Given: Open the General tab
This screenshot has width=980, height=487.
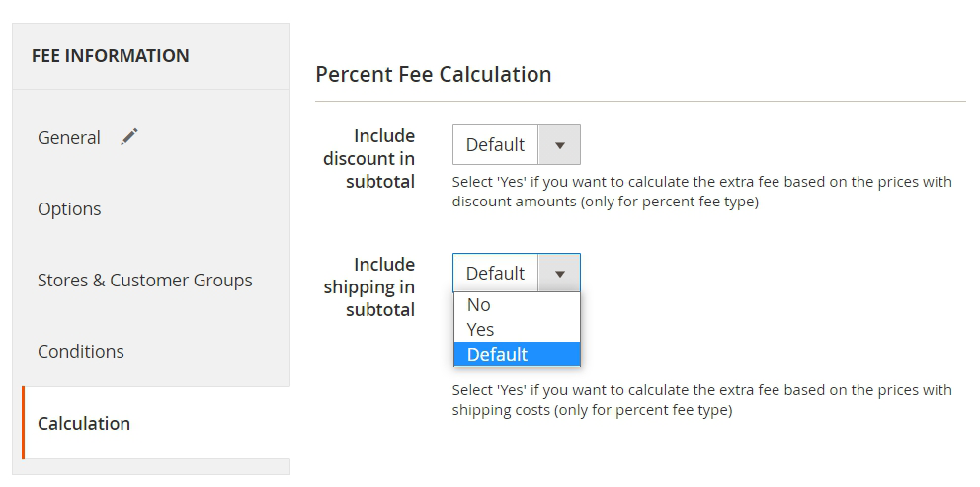Looking at the screenshot, I should pos(69,138).
